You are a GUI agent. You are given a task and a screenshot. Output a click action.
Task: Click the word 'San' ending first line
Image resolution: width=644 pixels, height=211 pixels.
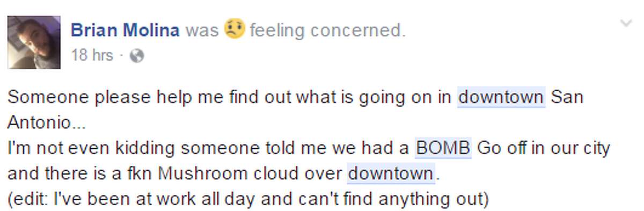pyautogui.click(x=567, y=98)
